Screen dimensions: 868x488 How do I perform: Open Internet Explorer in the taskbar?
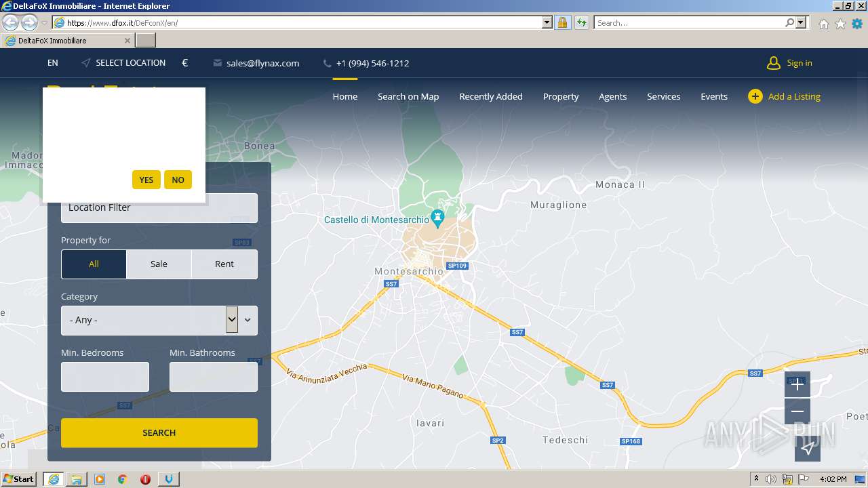tap(53, 479)
